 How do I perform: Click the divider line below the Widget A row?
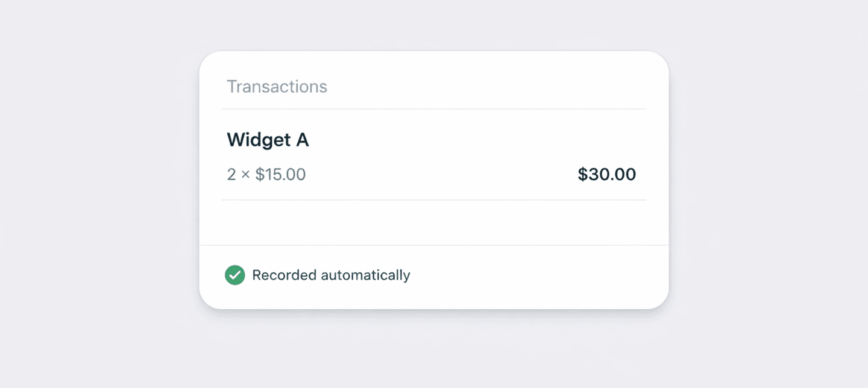click(434, 200)
